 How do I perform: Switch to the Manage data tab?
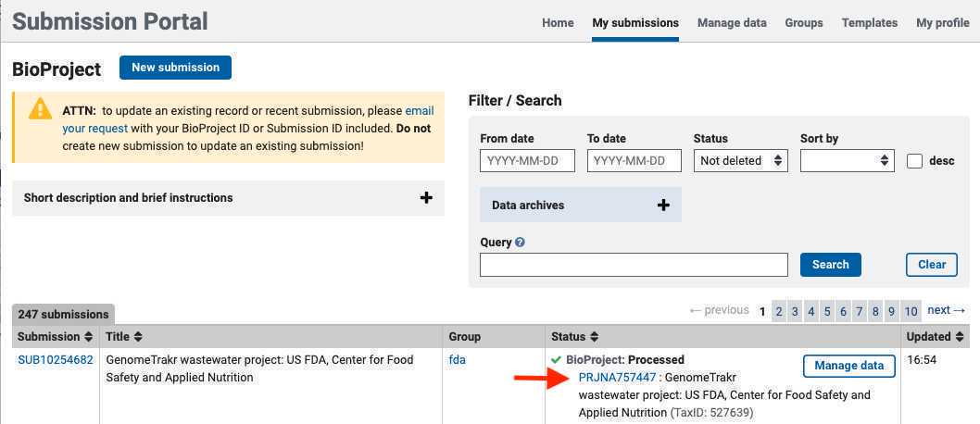(x=732, y=23)
